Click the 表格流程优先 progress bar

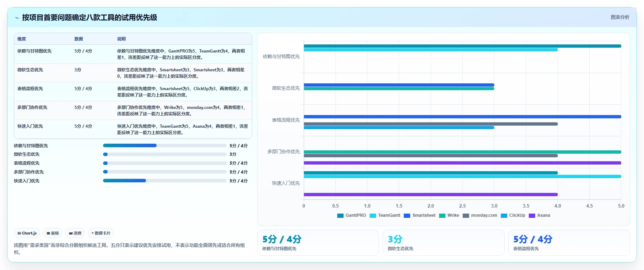[x=165, y=163]
